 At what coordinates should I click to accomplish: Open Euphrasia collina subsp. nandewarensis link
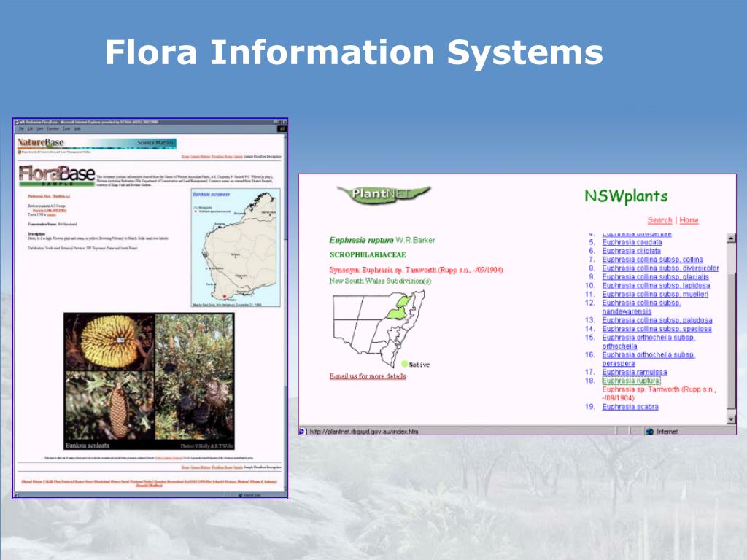point(641,307)
